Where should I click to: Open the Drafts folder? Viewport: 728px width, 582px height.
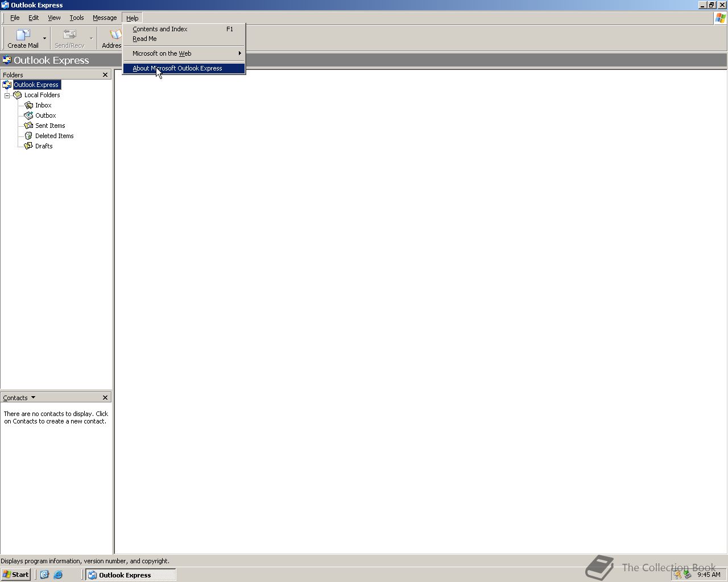(x=44, y=146)
